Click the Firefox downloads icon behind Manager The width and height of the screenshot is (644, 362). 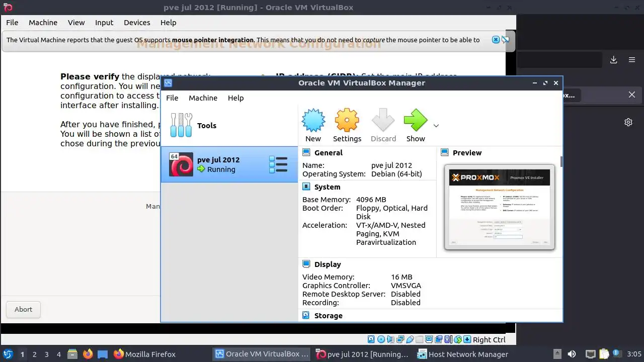(x=613, y=60)
